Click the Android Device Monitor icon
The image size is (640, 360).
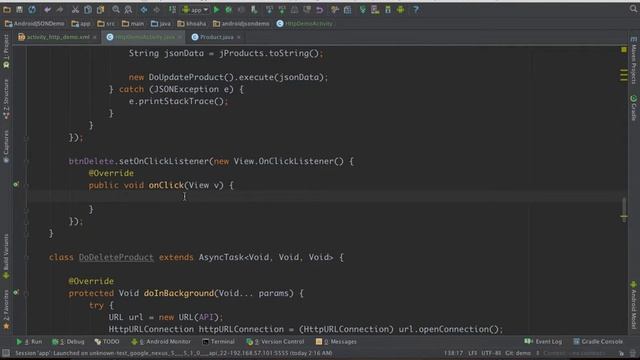tap(400, 9)
